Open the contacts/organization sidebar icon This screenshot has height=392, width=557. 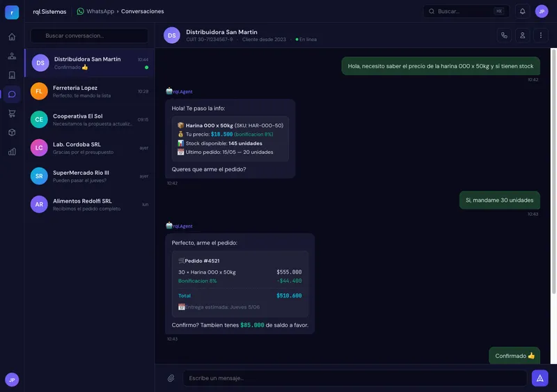click(12, 56)
